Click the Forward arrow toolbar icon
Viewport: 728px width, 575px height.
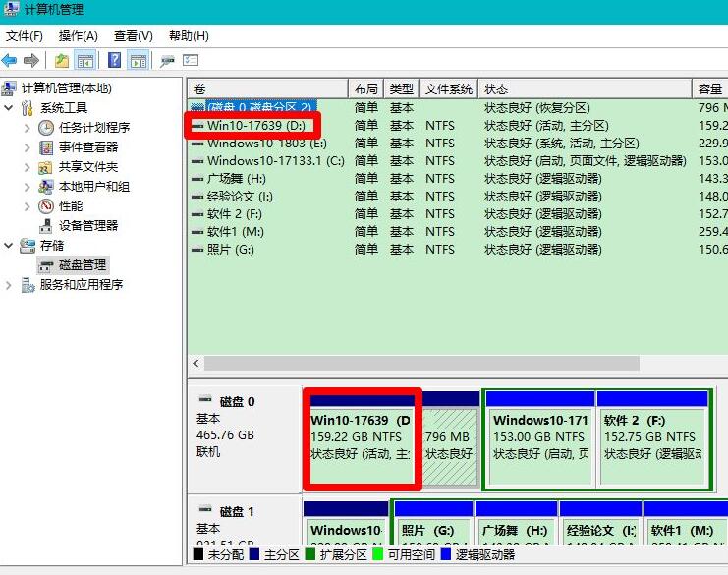coord(31,60)
